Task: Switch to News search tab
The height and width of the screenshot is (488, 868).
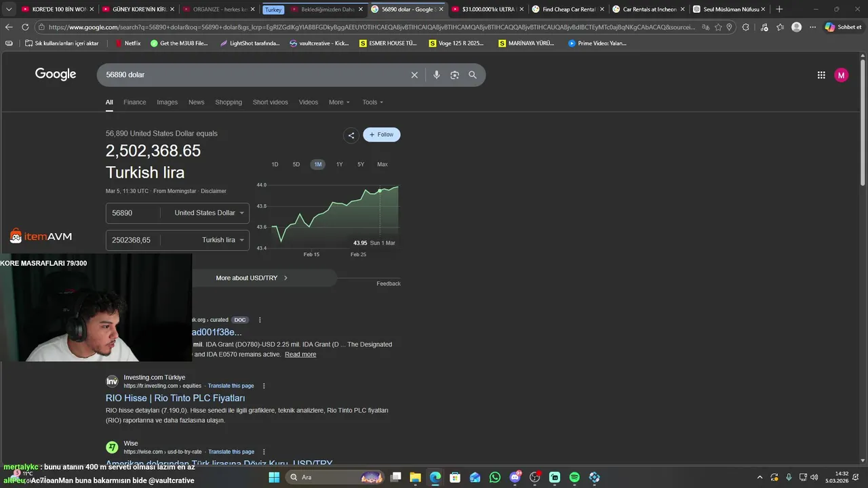Action: tap(196, 102)
